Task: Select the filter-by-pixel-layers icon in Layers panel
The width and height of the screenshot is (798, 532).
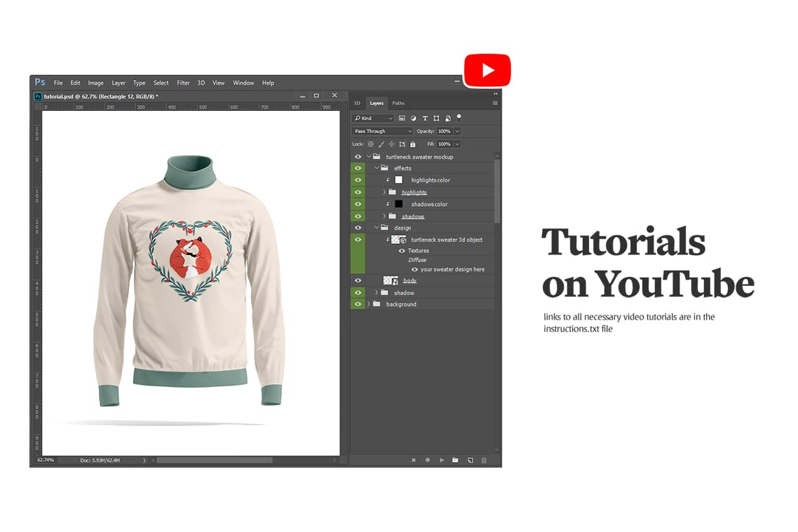Action: (403, 118)
